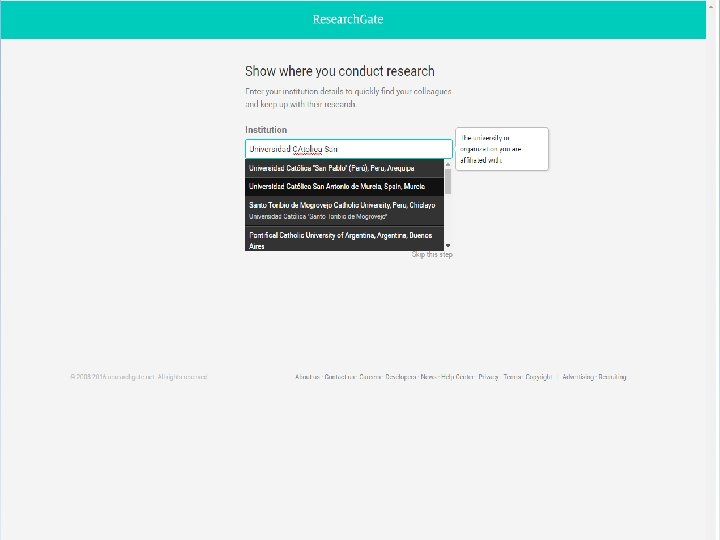The height and width of the screenshot is (540, 720).
Task: Click the 'Show where you conduct research' heading
Action: 339,71
